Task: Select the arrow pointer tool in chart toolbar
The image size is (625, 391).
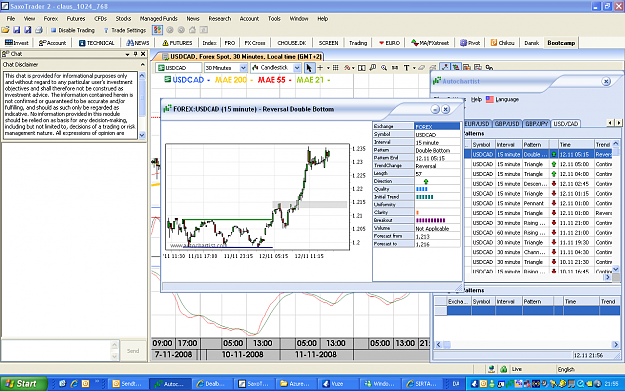Action: coord(309,68)
